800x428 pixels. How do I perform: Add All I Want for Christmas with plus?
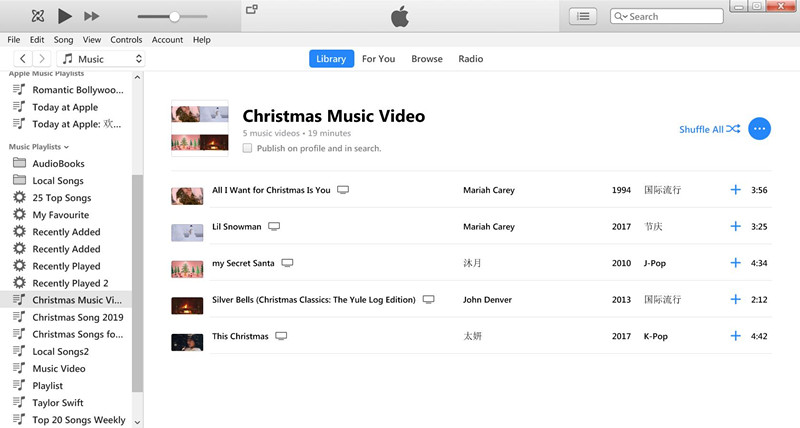tap(735, 190)
